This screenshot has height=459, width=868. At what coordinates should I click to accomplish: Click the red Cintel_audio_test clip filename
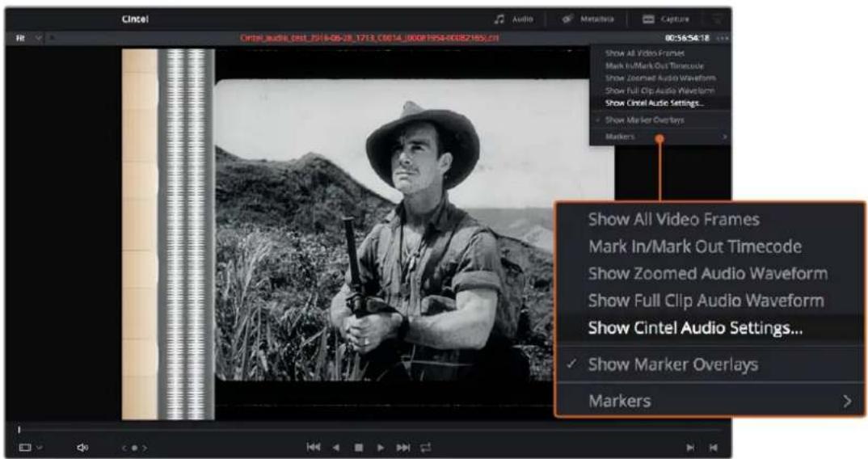click(369, 38)
